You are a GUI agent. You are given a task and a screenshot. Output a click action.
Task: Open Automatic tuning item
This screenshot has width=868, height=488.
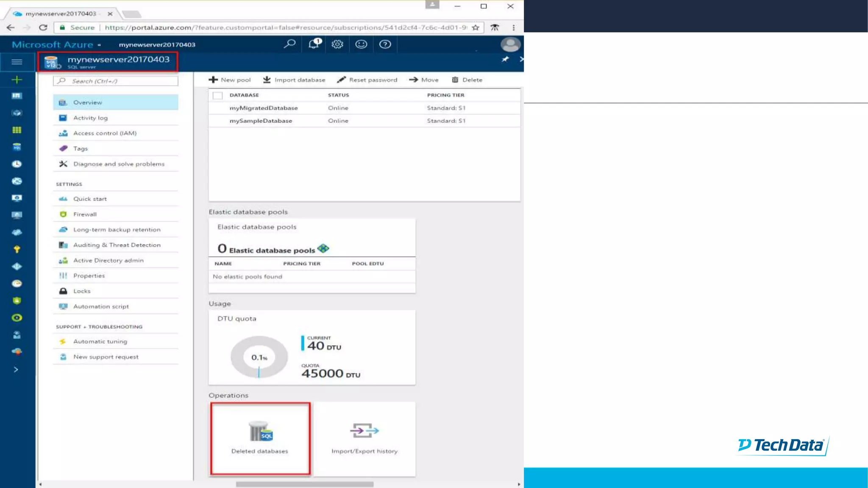tap(116, 341)
